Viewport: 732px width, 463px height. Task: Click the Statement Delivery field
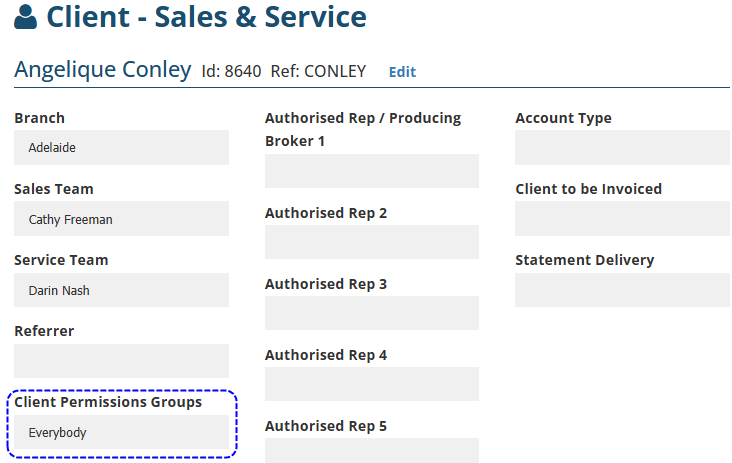click(622, 290)
